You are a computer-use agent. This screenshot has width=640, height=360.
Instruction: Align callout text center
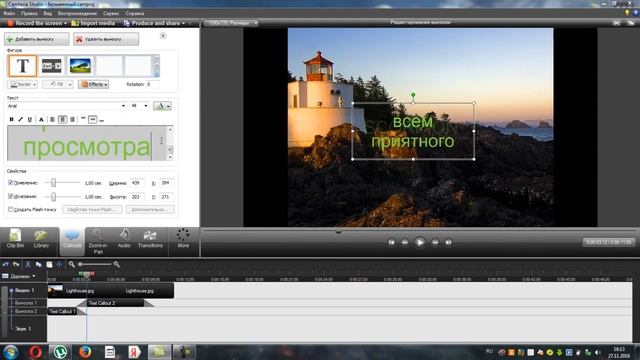(62, 119)
